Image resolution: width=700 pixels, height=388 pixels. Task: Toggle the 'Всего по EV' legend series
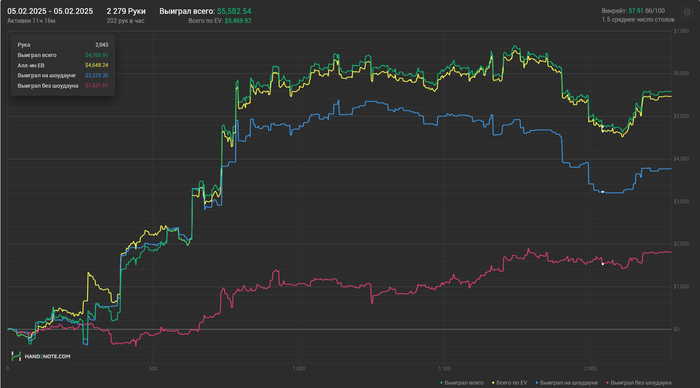point(509,383)
